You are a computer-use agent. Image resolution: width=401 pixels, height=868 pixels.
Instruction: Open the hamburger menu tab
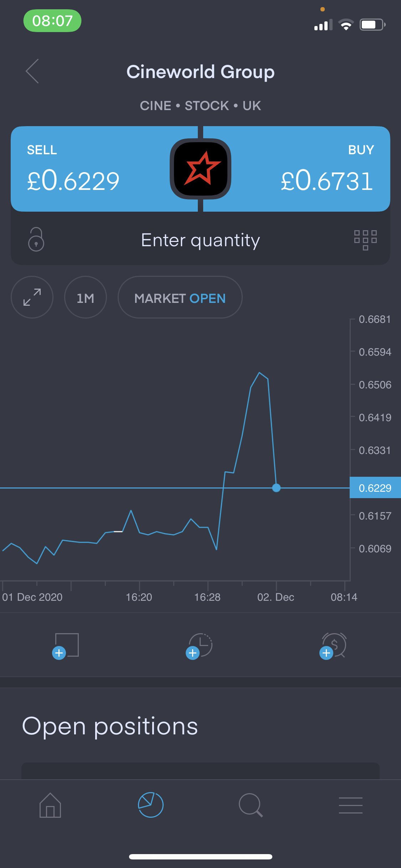click(x=351, y=805)
